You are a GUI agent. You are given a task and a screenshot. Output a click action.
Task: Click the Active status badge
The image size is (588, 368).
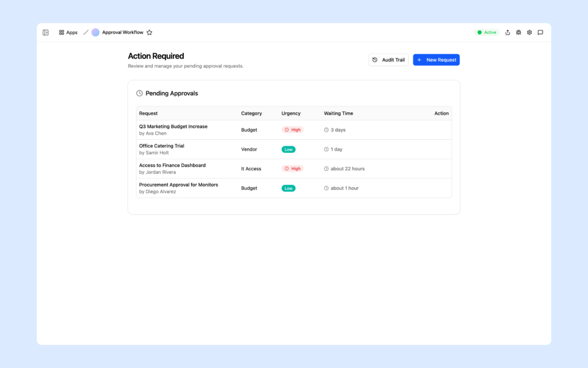click(x=487, y=33)
